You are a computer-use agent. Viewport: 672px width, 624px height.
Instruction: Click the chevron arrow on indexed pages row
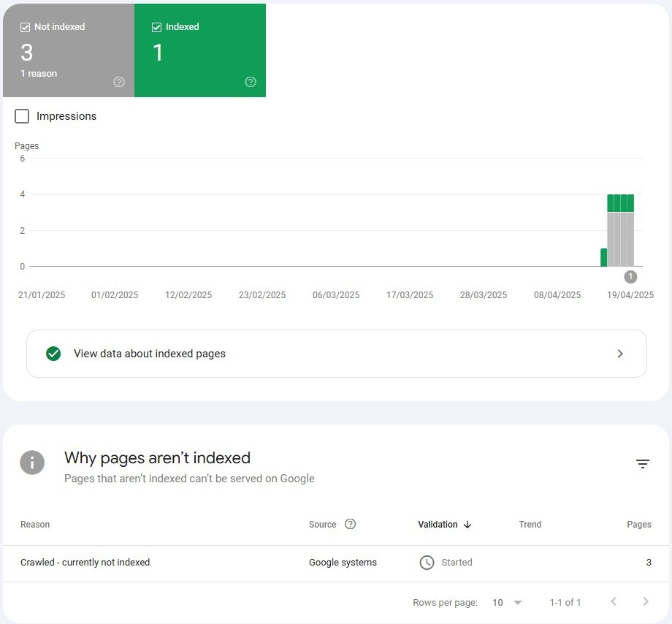pyautogui.click(x=620, y=354)
